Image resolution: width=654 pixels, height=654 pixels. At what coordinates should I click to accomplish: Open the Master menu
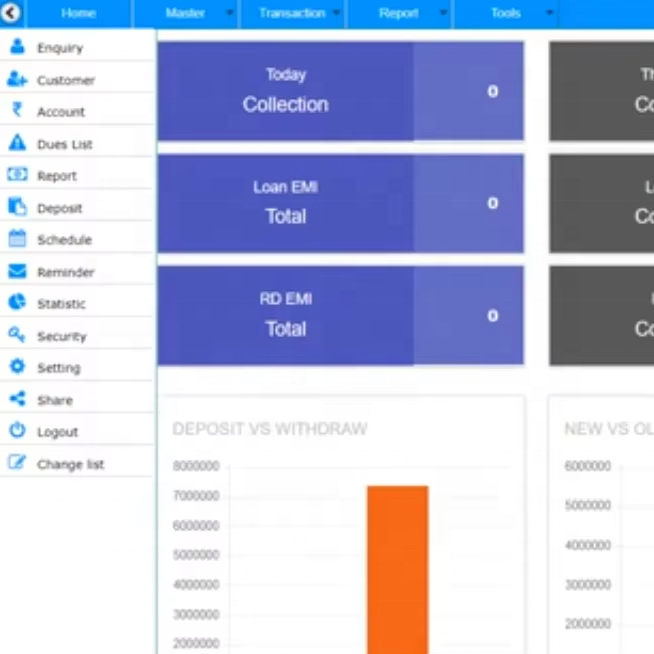(x=185, y=13)
